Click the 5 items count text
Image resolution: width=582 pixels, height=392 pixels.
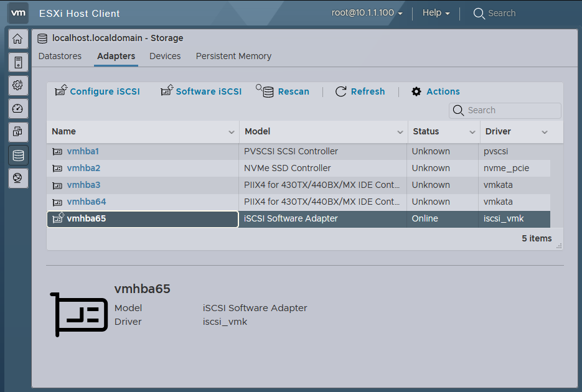pyautogui.click(x=537, y=238)
